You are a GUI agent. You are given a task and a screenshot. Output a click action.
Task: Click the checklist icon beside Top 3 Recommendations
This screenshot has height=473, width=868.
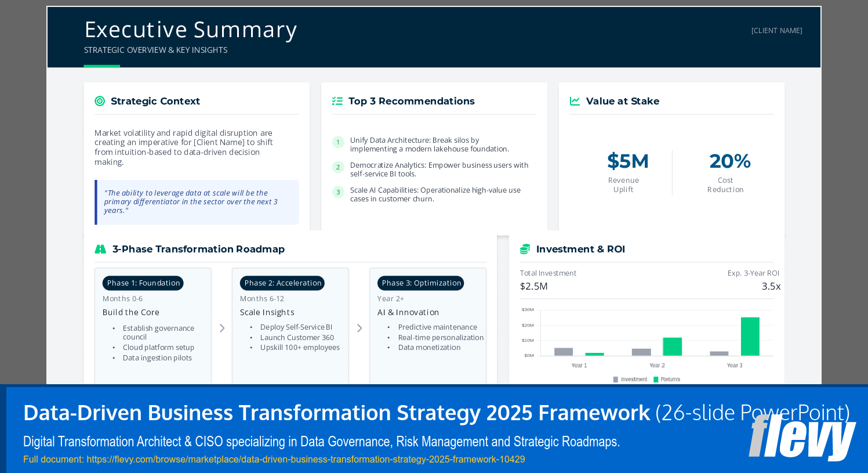coord(337,100)
